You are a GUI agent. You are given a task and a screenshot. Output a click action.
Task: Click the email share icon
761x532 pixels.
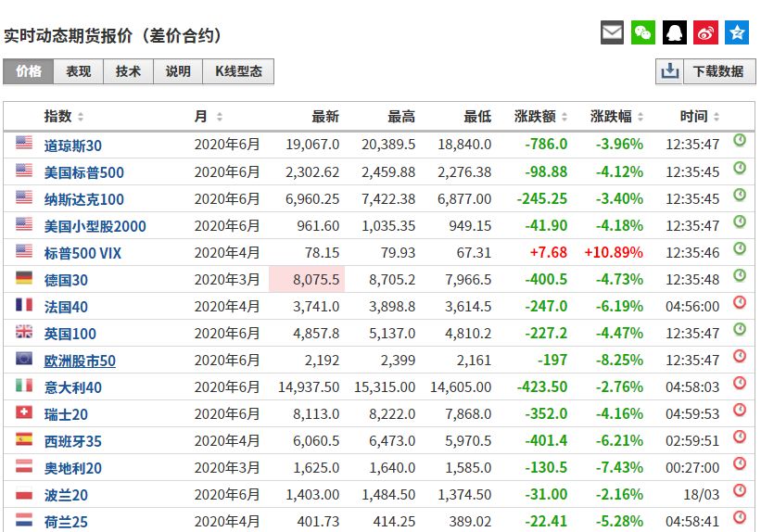tap(612, 33)
